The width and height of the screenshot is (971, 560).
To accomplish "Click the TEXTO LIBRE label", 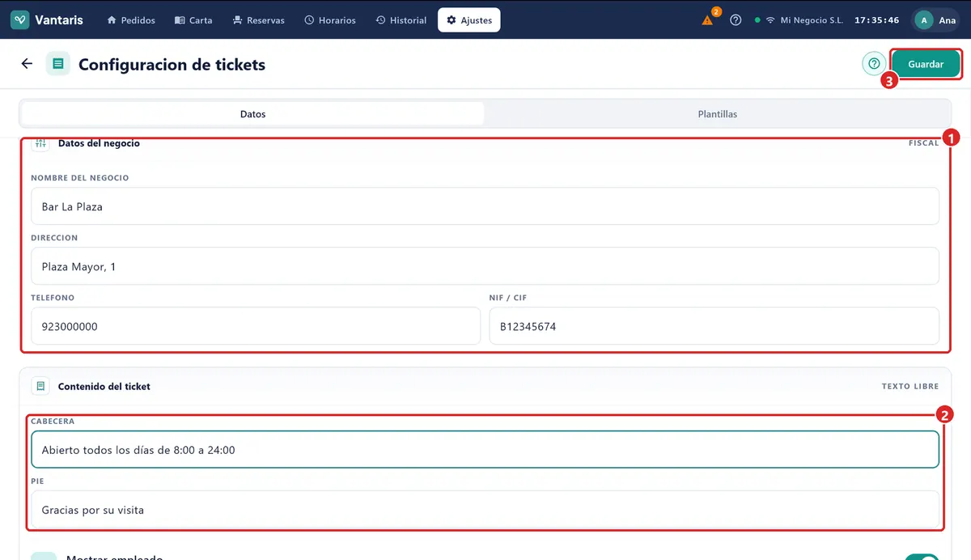I will click(910, 387).
